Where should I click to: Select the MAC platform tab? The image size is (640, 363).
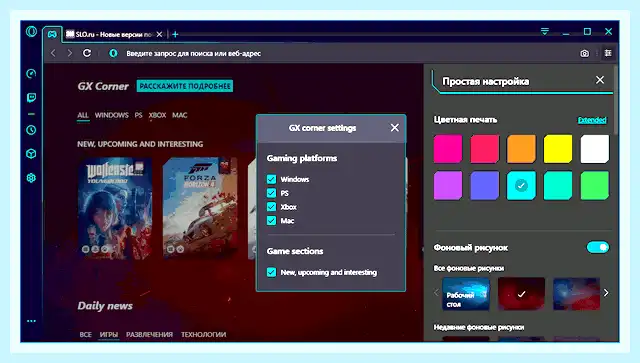coord(180,115)
